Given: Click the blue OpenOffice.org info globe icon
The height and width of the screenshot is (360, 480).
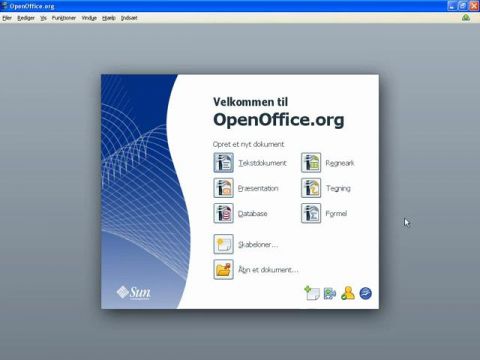Looking at the screenshot, I should pos(365,293).
